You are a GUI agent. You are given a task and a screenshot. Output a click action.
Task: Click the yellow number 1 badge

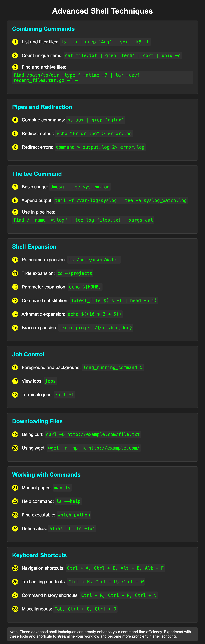click(15, 42)
